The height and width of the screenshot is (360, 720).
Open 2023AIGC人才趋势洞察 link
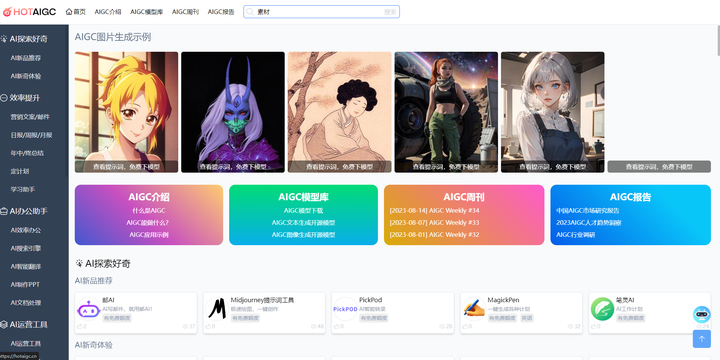pyautogui.click(x=589, y=223)
